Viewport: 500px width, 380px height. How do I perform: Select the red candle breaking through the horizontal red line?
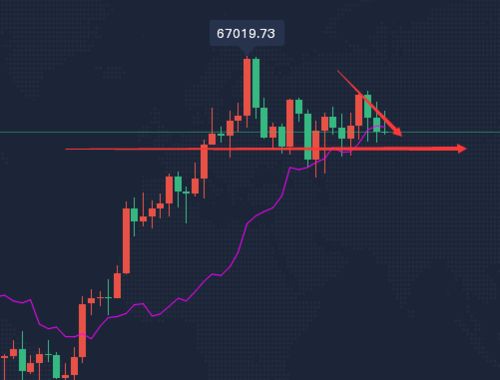coord(204,162)
